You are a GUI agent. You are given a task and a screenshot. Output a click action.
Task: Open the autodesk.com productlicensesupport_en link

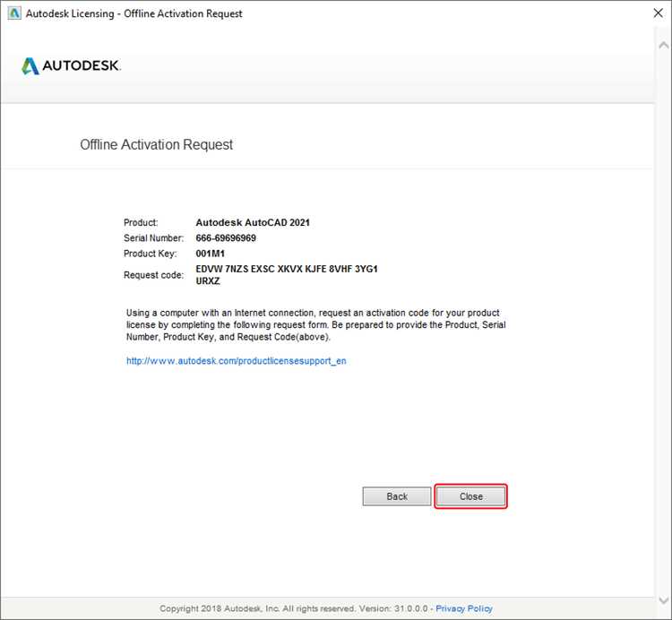click(x=237, y=361)
